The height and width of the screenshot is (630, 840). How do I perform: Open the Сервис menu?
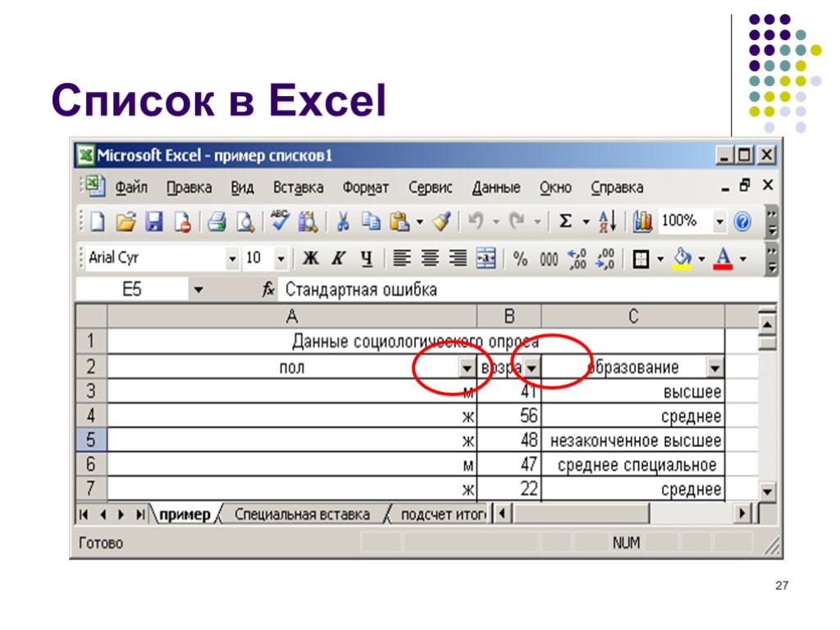pos(430,188)
